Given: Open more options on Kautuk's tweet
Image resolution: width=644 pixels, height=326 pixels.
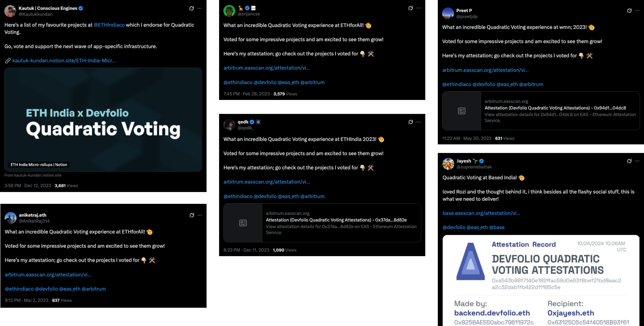Looking at the screenshot, I should (x=200, y=8).
